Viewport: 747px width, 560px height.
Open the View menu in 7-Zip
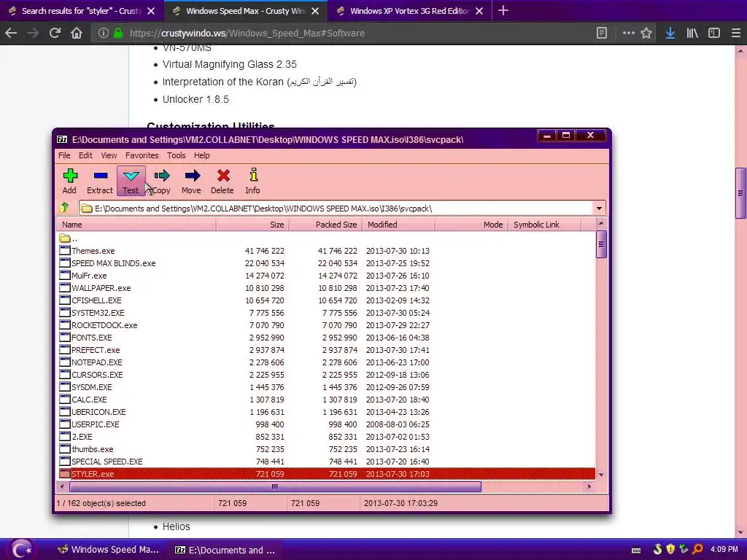109,155
